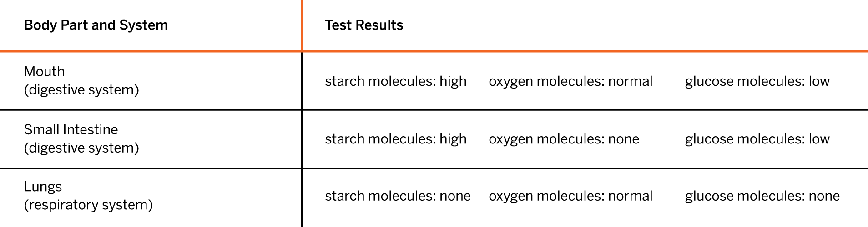Image resolution: width=868 pixels, height=227 pixels.
Task: Click Small Intestine's "glucose molecules: low" result
Action: tap(757, 139)
